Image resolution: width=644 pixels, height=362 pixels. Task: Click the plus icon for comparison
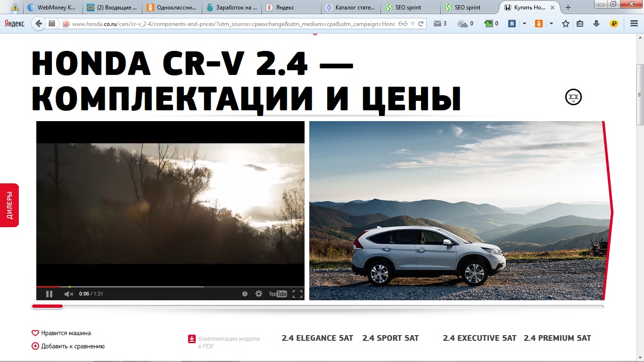coord(35,346)
